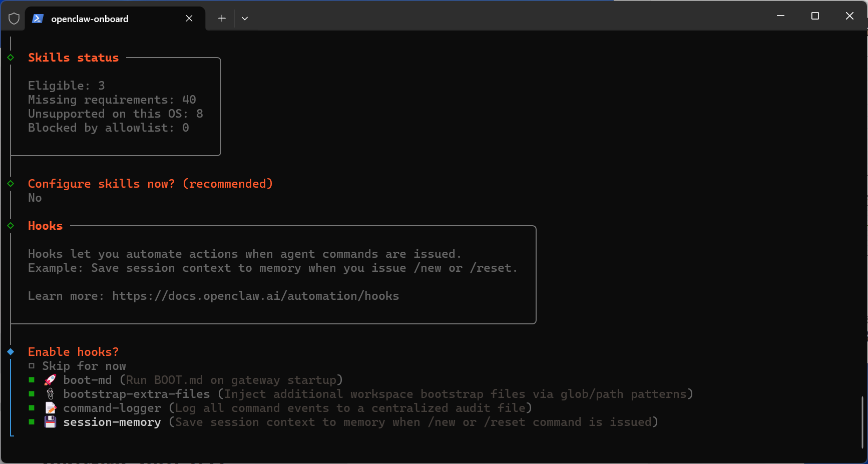This screenshot has width=868, height=464.
Task: Click the terminal vertical scrollbar thumb
Action: [x=862, y=421]
